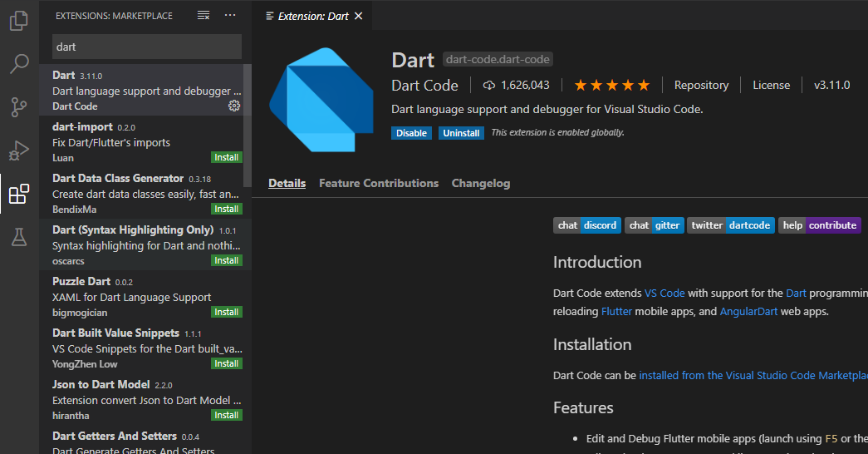Switch to the Feature Contributions tab
The width and height of the screenshot is (868, 454).
pyautogui.click(x=379, y=183)
